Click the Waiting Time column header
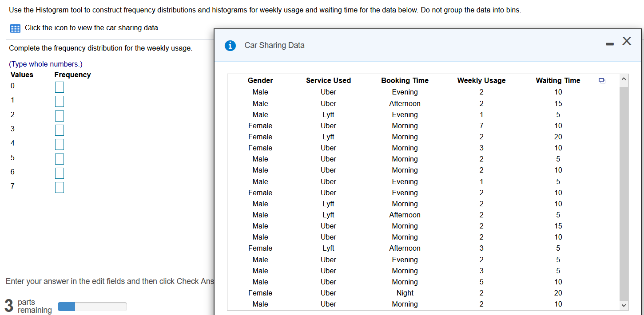The height and width of the screenshot is (315, 644). (558, 80)
